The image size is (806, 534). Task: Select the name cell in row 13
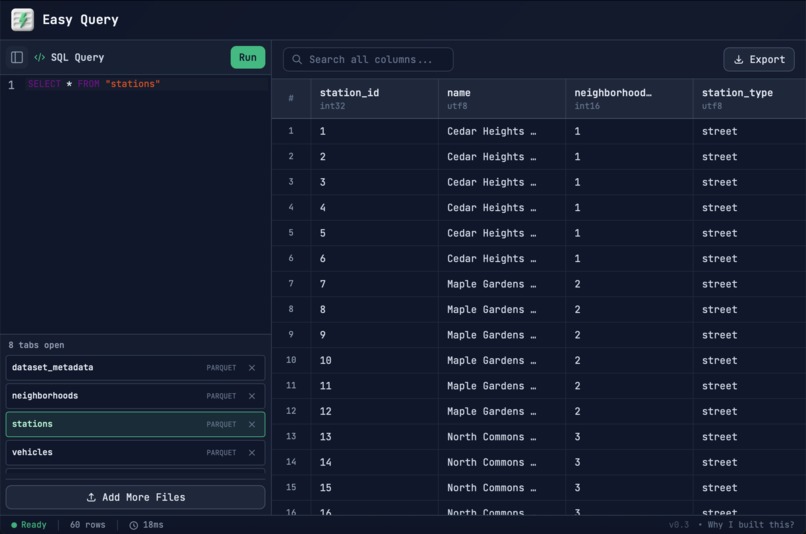[502, 436]
